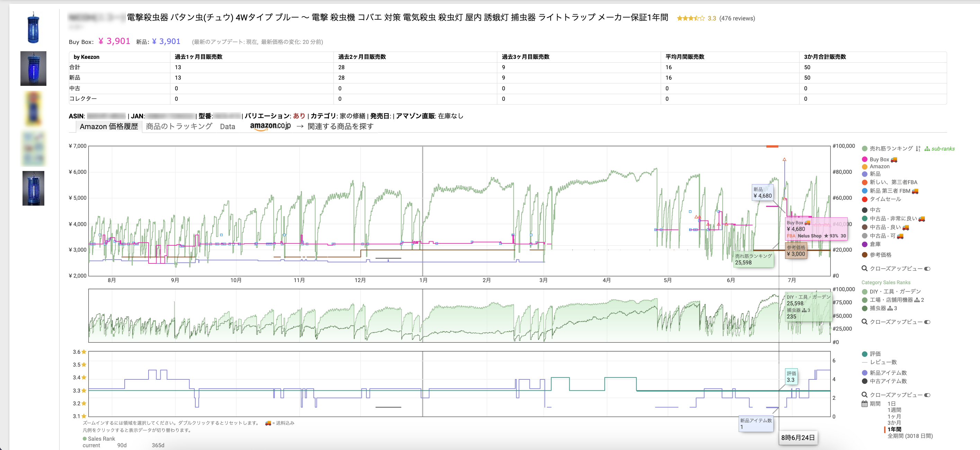Click the magnifier icon beside the price chart close-up

click(864, 269)
